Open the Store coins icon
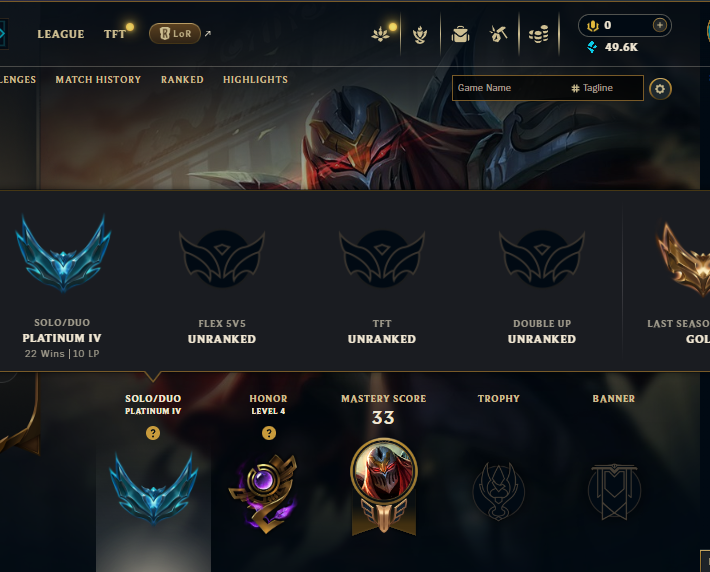Viewport: 710px width, 572px height. (538, 34)
